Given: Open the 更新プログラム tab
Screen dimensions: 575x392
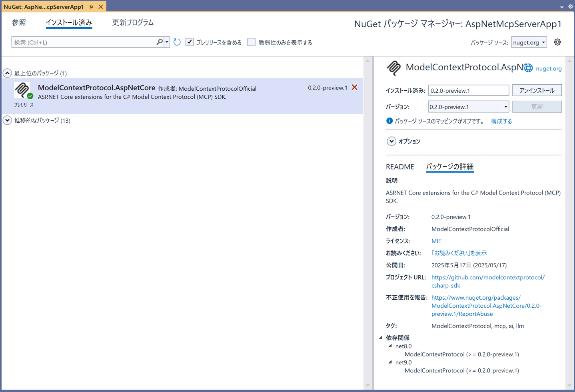Looking at the screenshot, I should coord(133,22).
